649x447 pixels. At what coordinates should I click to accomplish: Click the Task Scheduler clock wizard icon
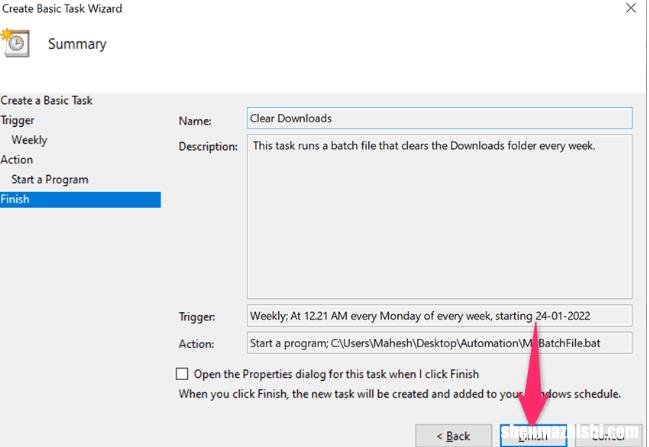pos(15,45)
